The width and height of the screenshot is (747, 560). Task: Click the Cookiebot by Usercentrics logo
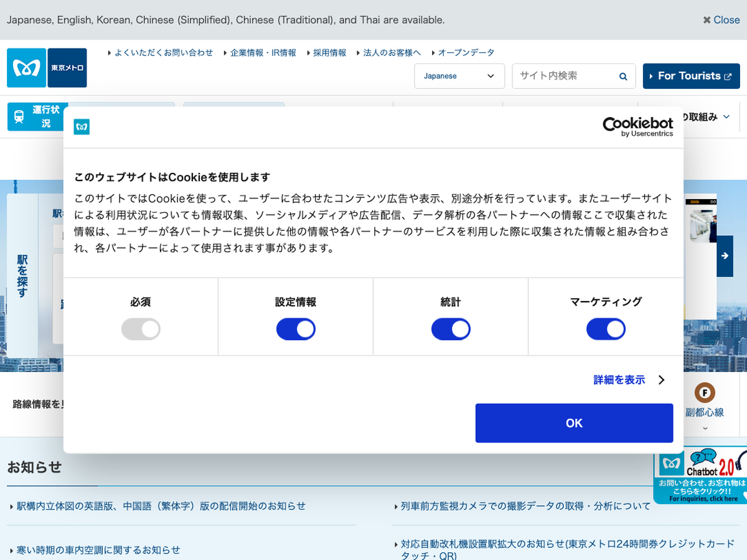coord(637,126)
